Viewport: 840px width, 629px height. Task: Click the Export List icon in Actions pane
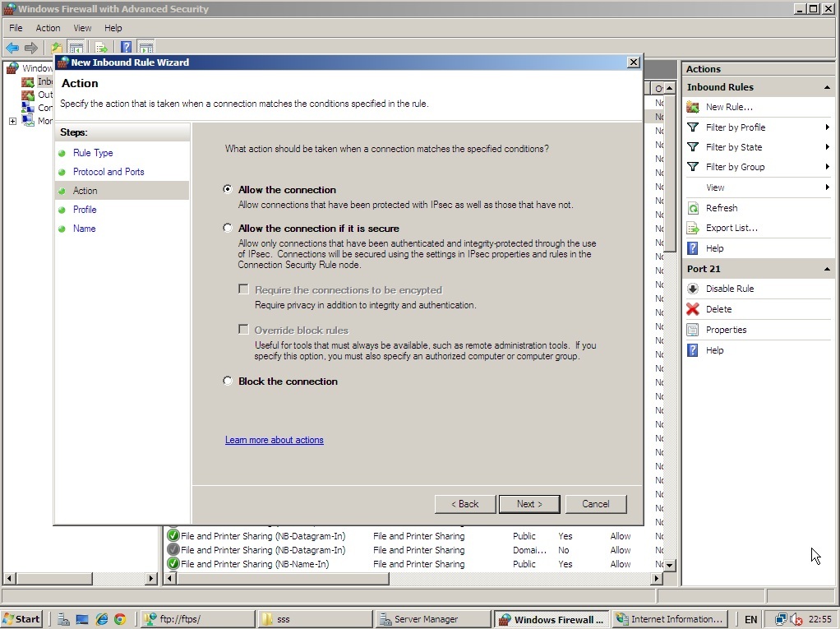click(x=693, y=229)
